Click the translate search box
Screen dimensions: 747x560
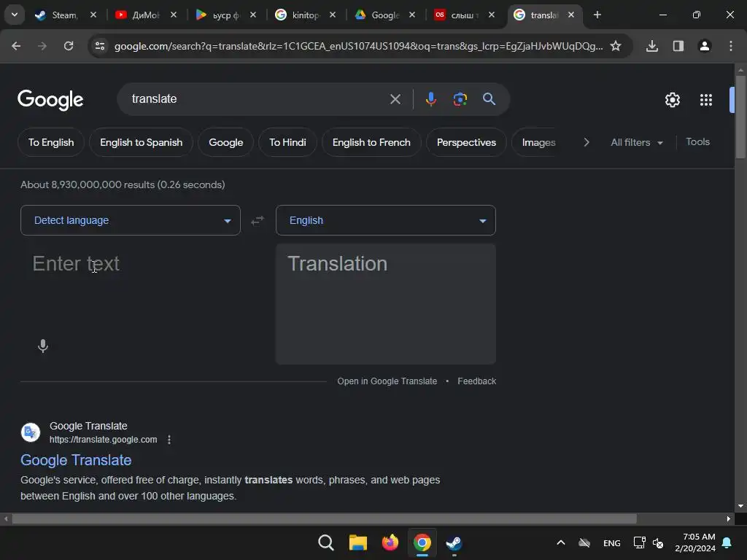click(258, 99)
